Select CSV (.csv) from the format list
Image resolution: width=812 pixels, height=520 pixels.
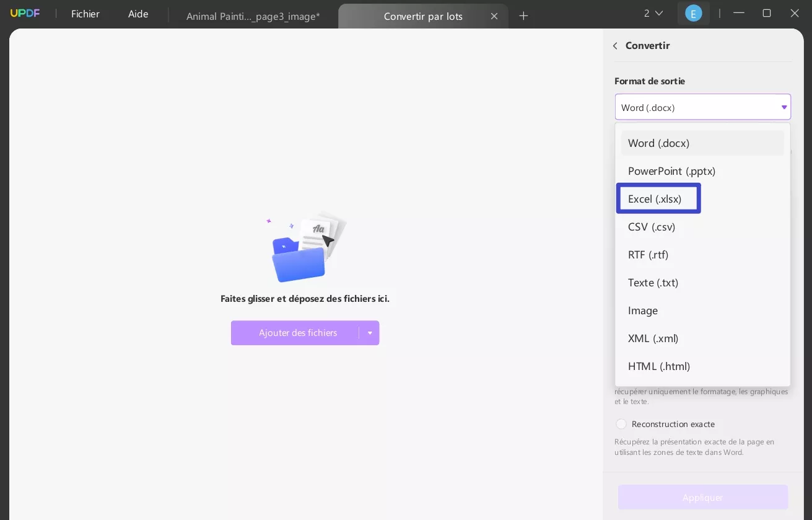(x=651, y=227)
